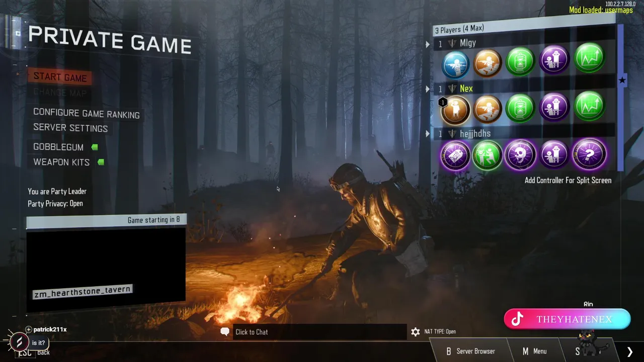
Task: Click the star icon beside player list
Action: pos(622,80)
